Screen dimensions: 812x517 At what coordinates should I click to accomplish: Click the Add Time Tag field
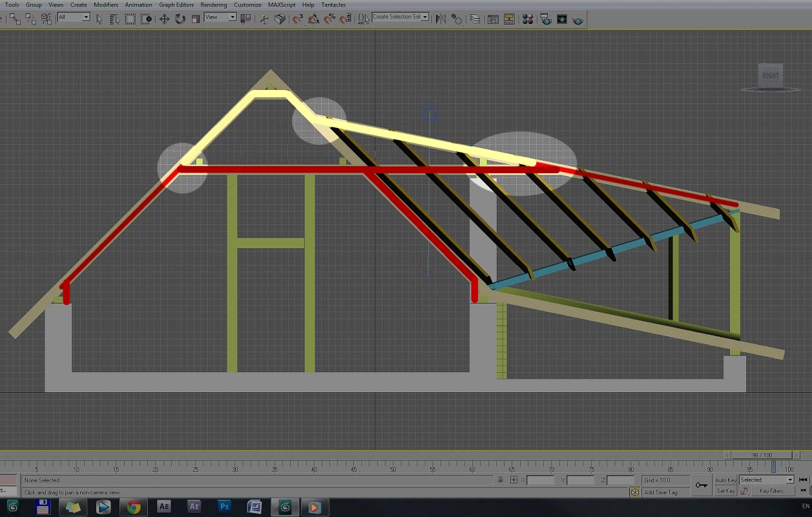[660, 492]
